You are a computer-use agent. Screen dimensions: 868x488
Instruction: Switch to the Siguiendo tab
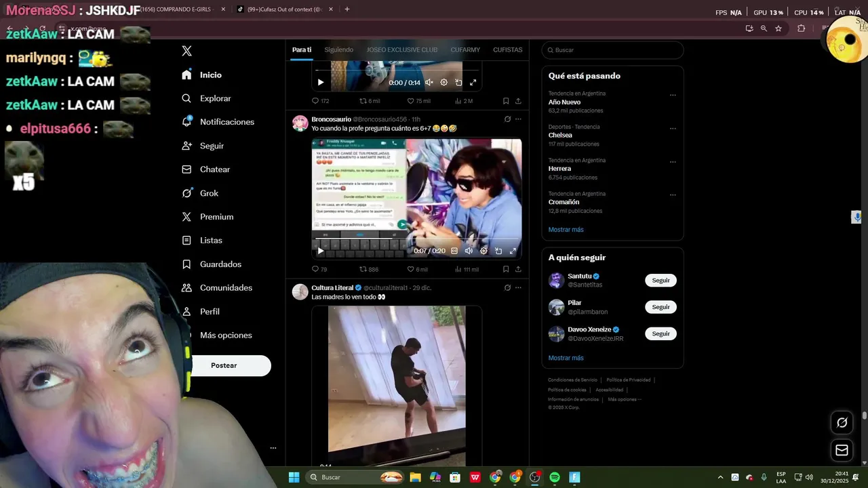(338, 49)
